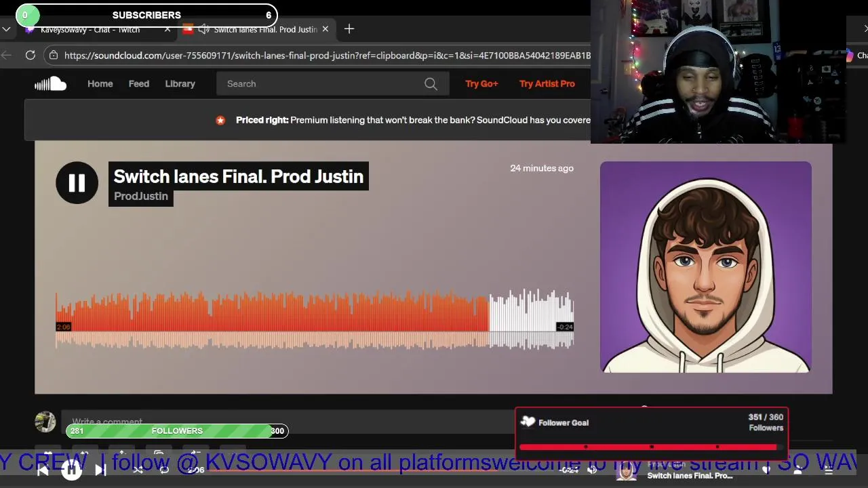
Task: Open the browser tab search dropdown
Action: tap(6, 29)
